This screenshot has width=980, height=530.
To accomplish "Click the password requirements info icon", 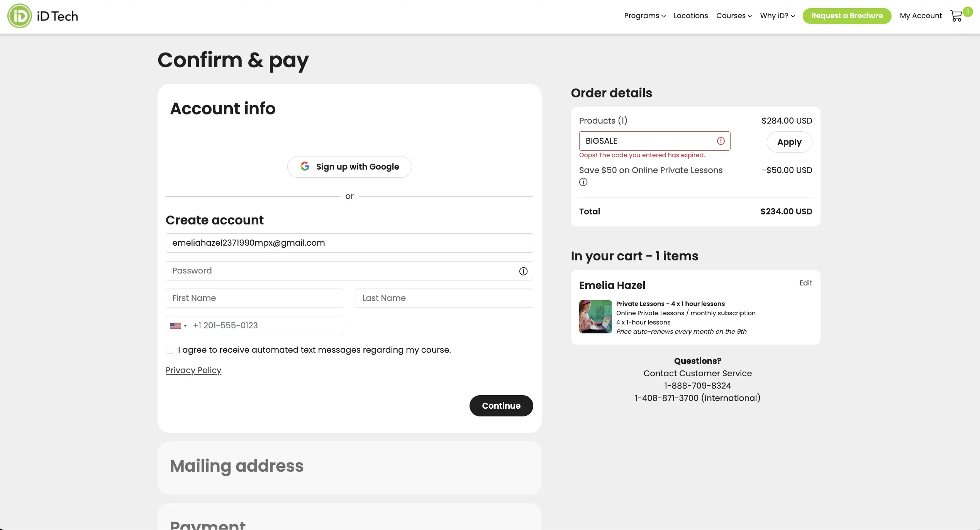I will pyautogui.click(x=523, y=271).
